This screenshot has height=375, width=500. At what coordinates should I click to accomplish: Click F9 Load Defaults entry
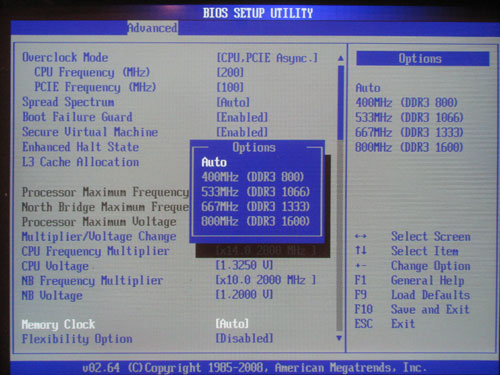click(x=412, y=295)
